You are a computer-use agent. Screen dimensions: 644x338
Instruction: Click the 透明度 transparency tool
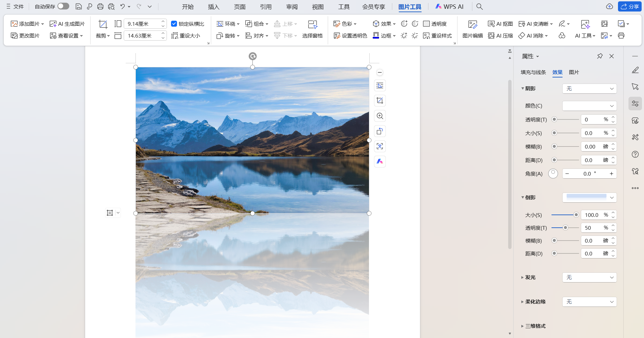435,24
